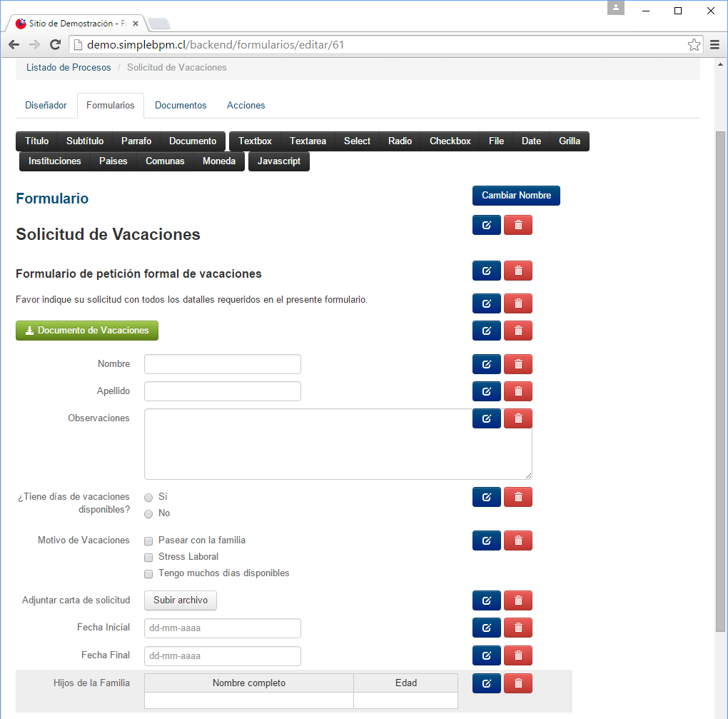
Task: Edit the Documento de Vacaciones field
Action: (486, 331)
